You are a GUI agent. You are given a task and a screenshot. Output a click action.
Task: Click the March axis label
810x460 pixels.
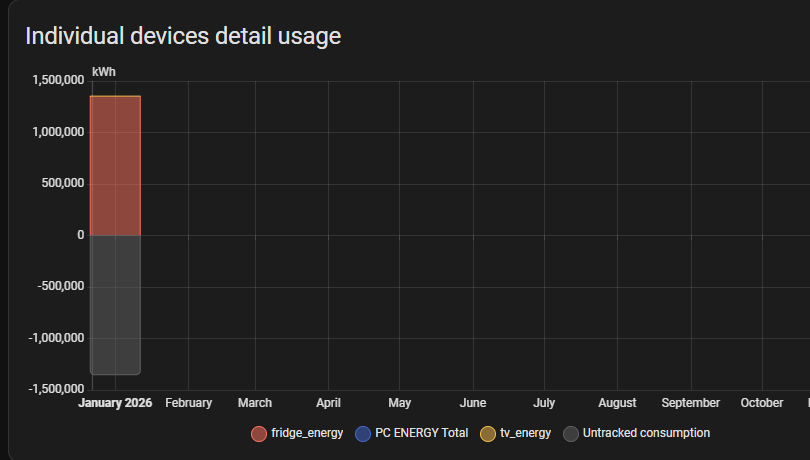tap(255, 403)
